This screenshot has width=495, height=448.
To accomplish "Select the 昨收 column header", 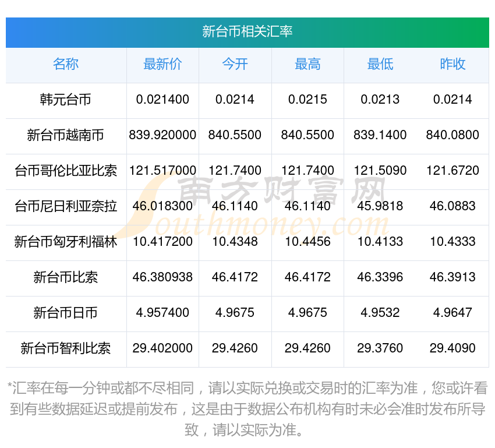I will (x=452, y=64).
